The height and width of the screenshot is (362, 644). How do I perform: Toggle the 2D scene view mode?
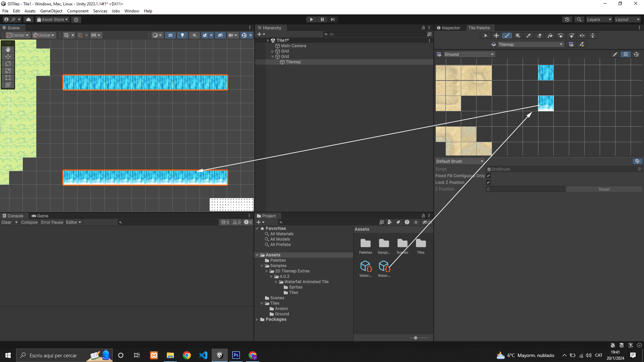[170, 35]
